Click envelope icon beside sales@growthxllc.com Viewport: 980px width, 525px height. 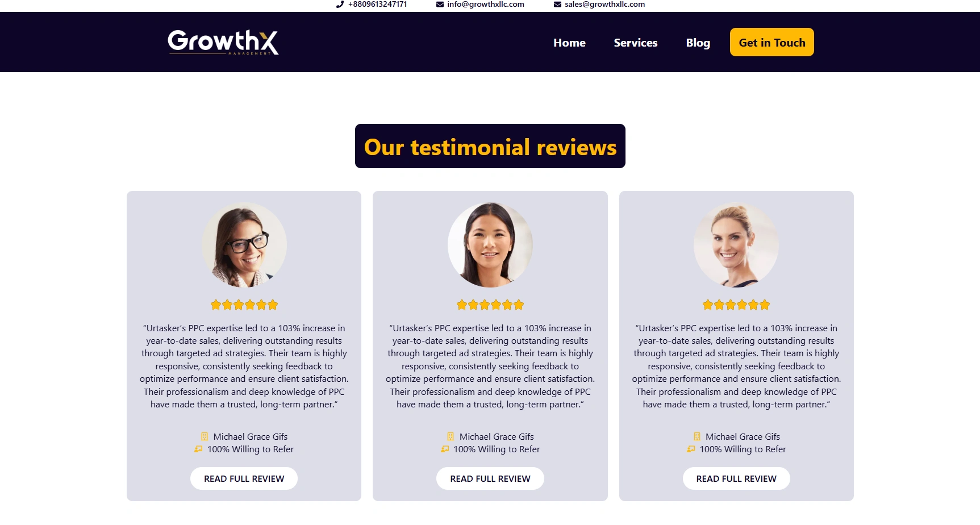(x=557, y=5)
